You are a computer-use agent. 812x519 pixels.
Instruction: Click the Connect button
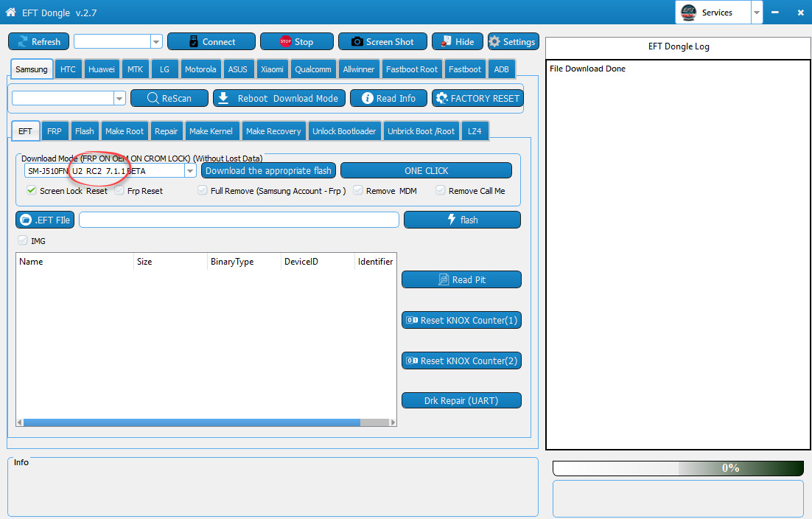click(x=211, y=41)
